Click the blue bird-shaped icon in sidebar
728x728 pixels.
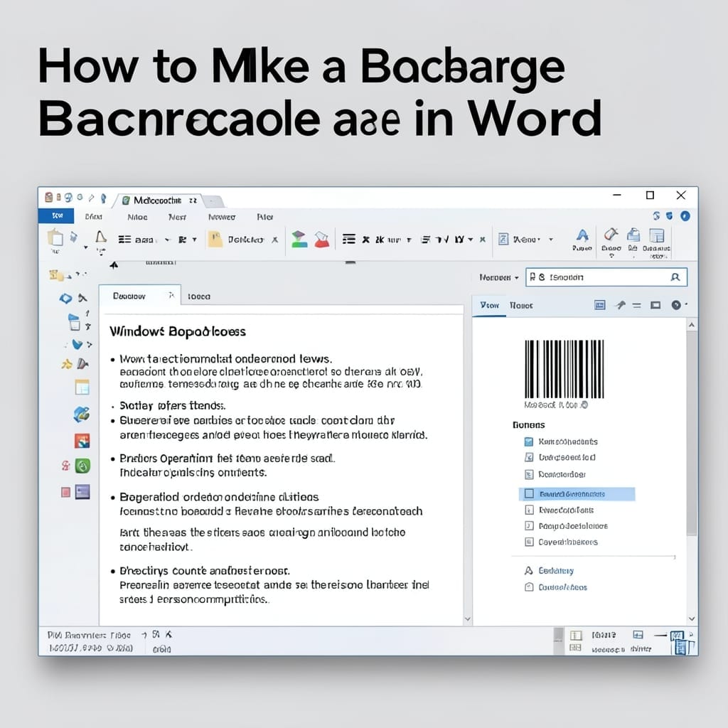[x=77, y=344]
